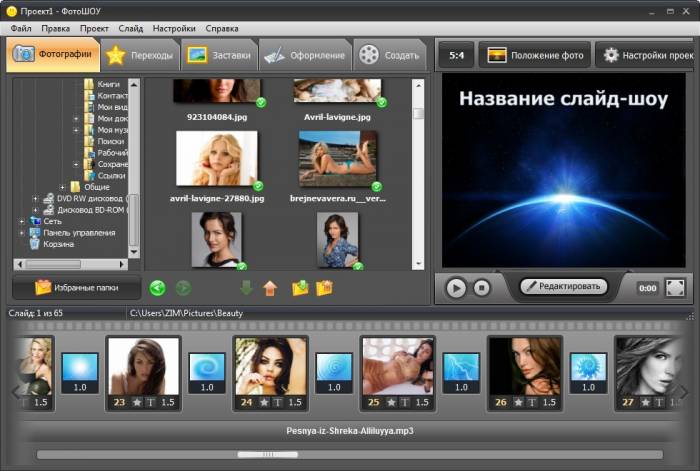This screenshot has height=471, width=700.
Task: Switch to the Оформление tab
Action: [305, 55]
